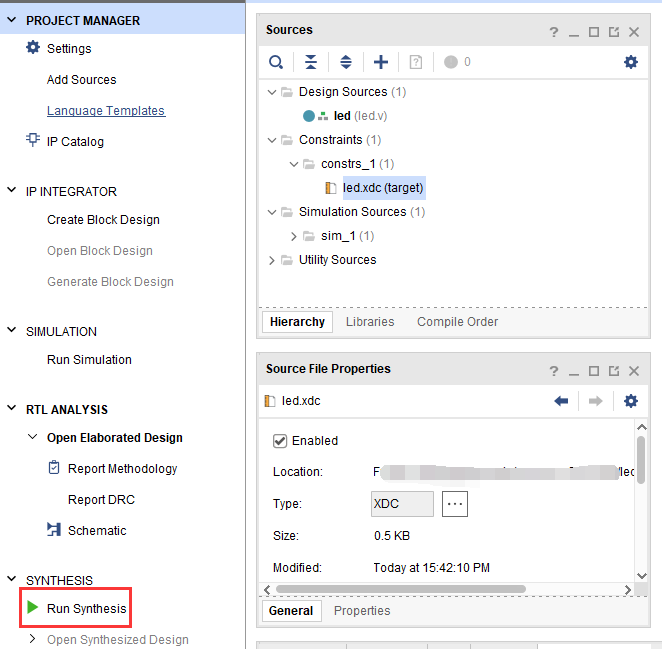662x649 pixels.
Task: Click the green Run Synthesis arrow icon
Action: click(x=33, y=608)
